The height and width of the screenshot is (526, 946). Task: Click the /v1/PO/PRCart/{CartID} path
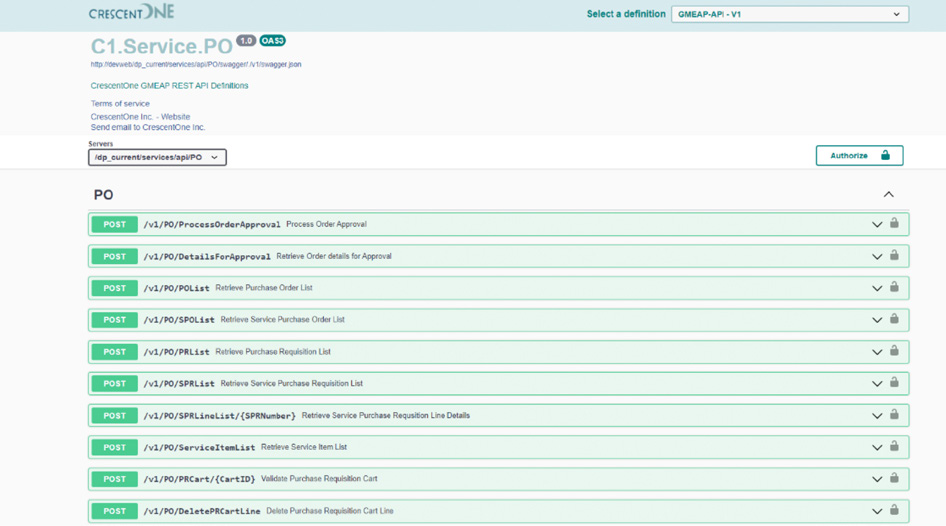tap(199, 479)
